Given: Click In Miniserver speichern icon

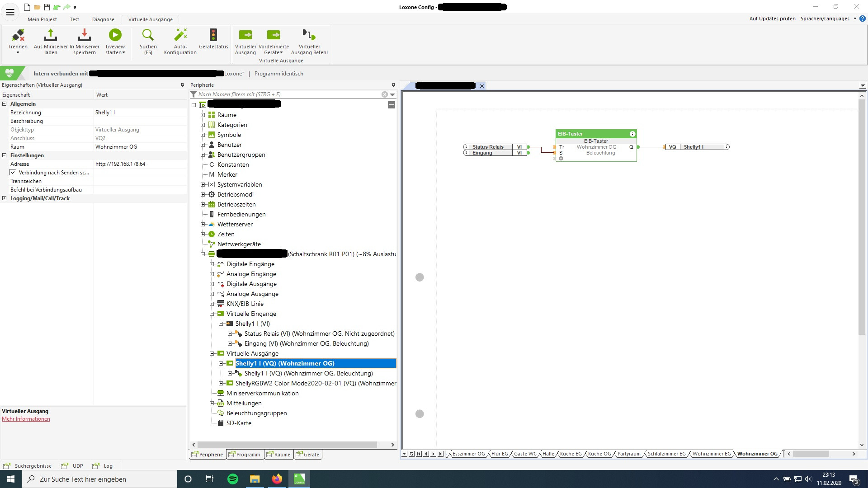Looking at the screenshot, I should [x=85, y=35].
